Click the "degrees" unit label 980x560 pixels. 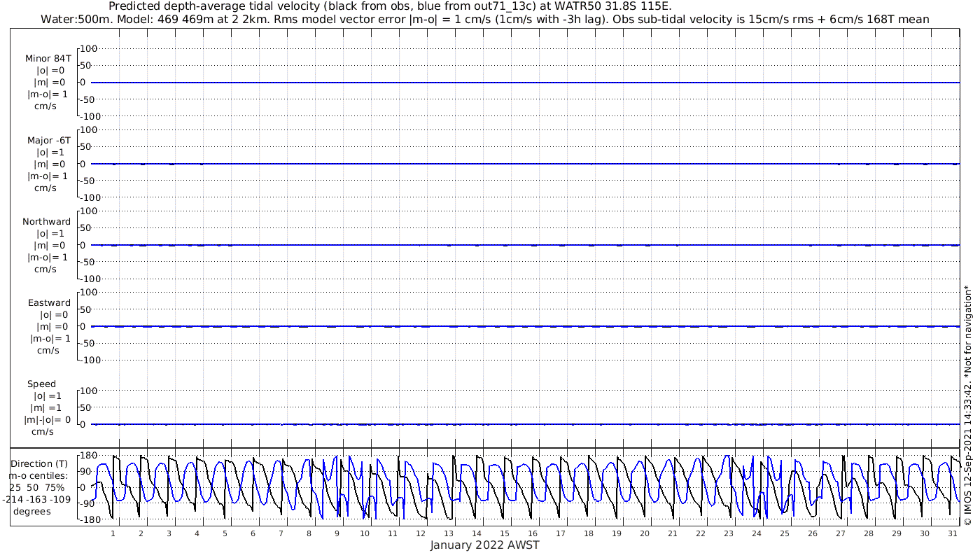(31, 511)
